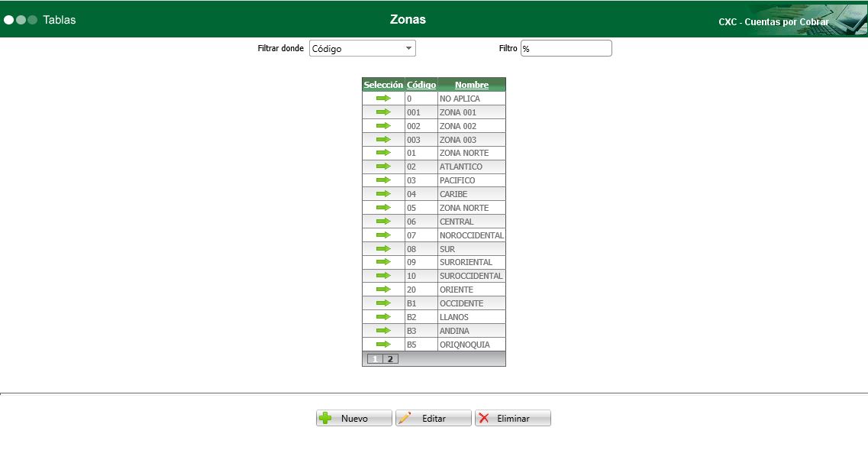Click the Eliminar button
The image size is (868, 450).
tap(512, 419)
